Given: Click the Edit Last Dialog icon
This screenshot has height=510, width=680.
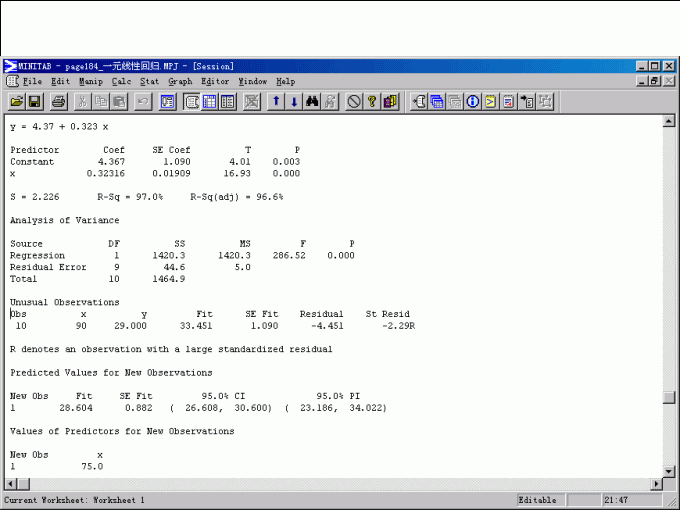Looking at the screenshot, I should coord(167,102).
